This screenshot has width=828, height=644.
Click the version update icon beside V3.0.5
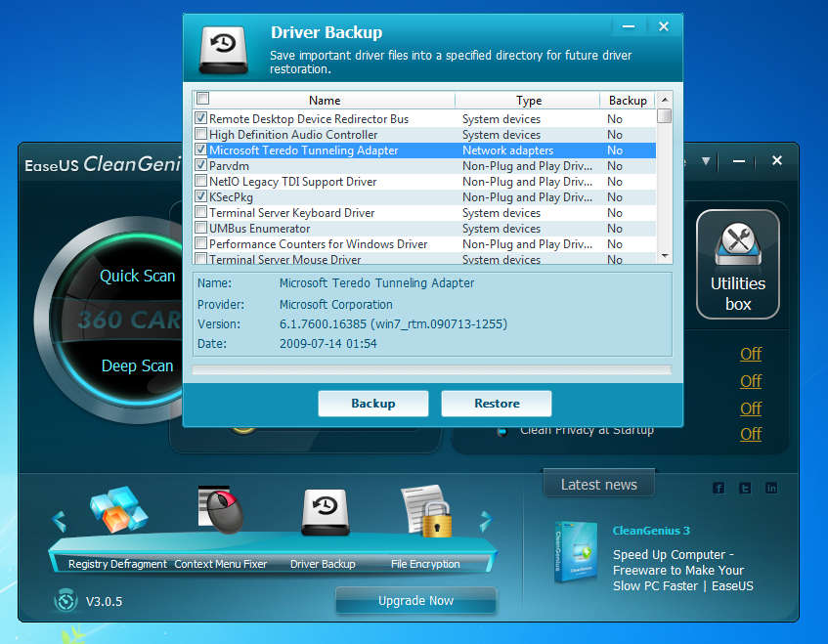pyautogui.click(x=66, y=601)
